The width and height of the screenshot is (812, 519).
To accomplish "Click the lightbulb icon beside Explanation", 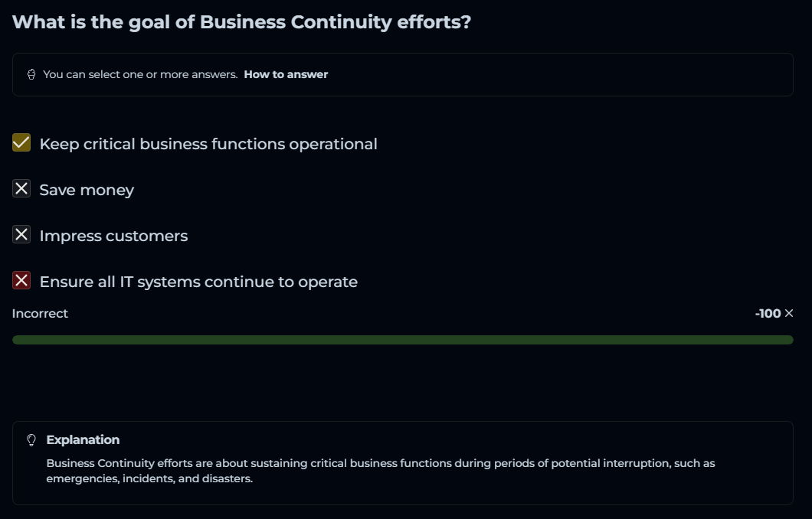I will (x=31, y=440).
